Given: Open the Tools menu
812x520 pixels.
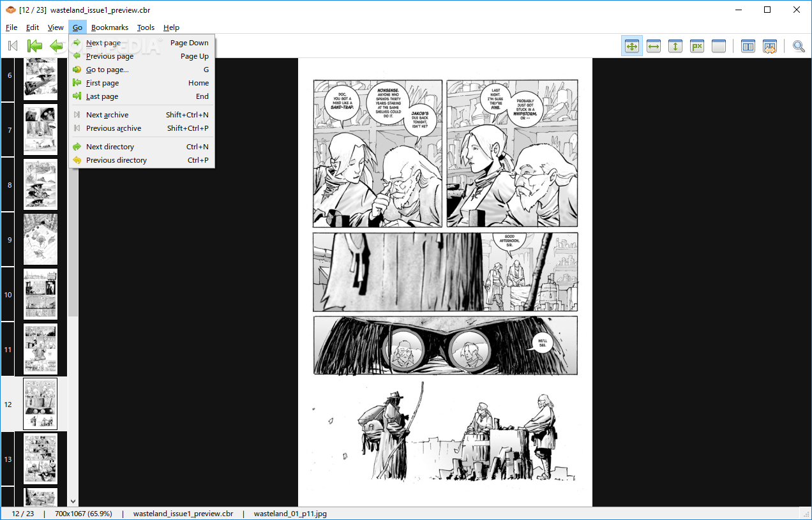Looking at the screenshot, I should coord(146,27).
